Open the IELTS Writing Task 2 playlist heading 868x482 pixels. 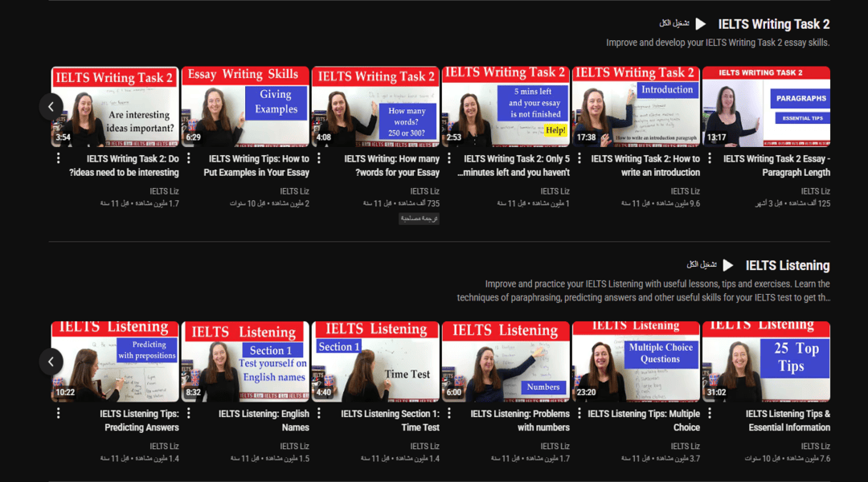pos(773,24)
